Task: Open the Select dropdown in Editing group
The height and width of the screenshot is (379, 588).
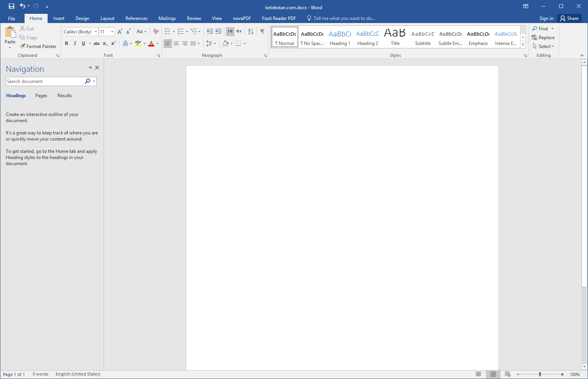Action: pos(543,46)
